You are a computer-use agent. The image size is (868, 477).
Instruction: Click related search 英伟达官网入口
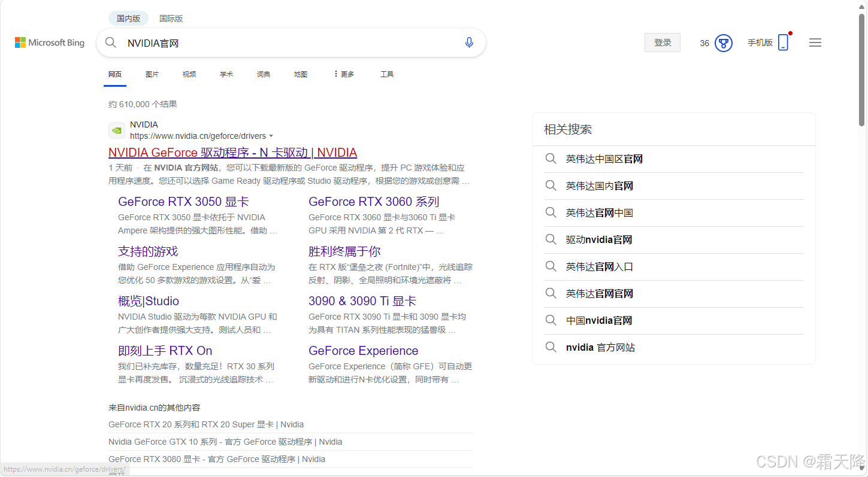pyautogui.click(x=600, y=266)
